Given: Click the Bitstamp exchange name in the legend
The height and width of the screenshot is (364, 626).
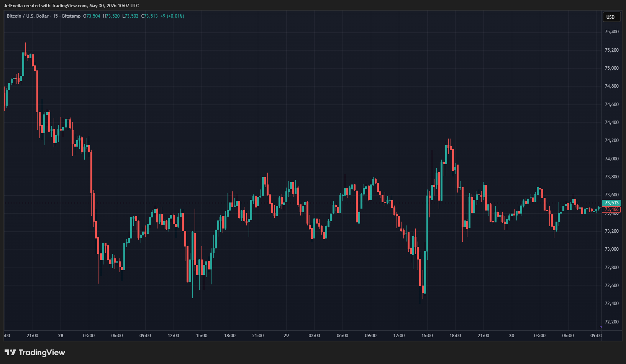Looking at the screenshot, I should click(71, 16).
